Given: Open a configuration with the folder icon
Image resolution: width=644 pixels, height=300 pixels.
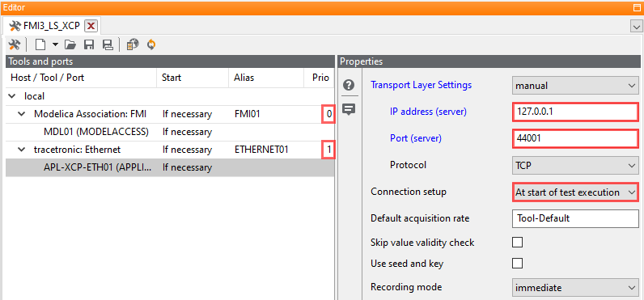Looking at the screenshot, I should click(x=70, y=44).
